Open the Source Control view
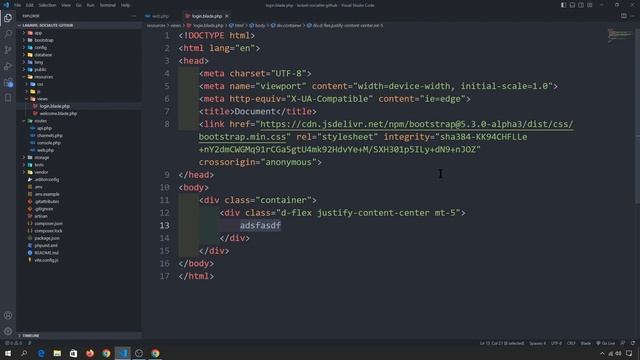Screen dimensions: 640x360 (8, 50)
